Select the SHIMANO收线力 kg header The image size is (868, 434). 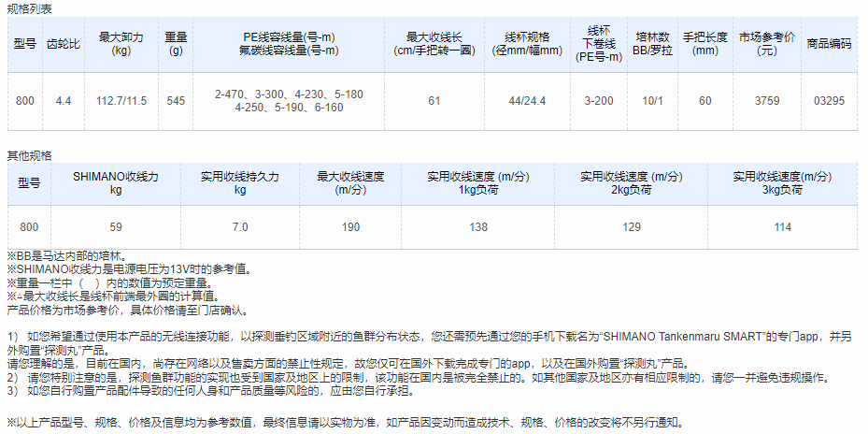click(x=116, y=183)
